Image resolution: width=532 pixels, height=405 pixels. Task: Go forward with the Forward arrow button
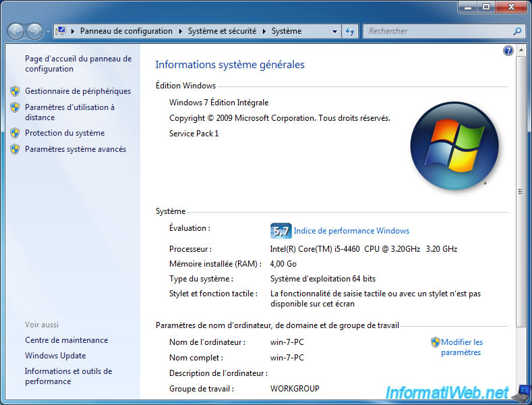click(34, 32)
